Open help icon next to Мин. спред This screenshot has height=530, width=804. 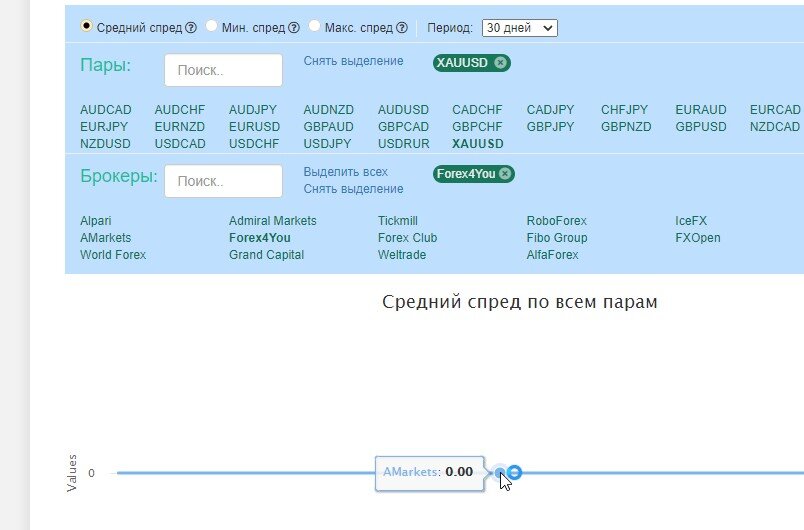click(x=294, y=28)
